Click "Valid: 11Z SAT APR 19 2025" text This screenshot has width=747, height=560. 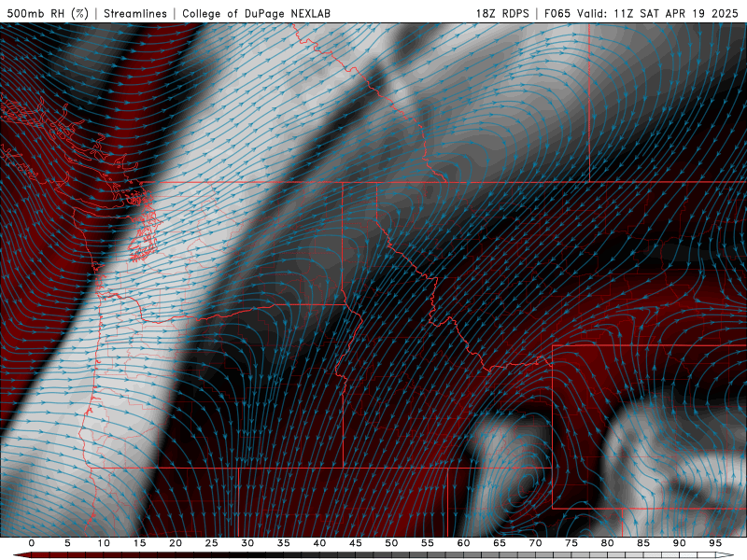click(657, 13)
